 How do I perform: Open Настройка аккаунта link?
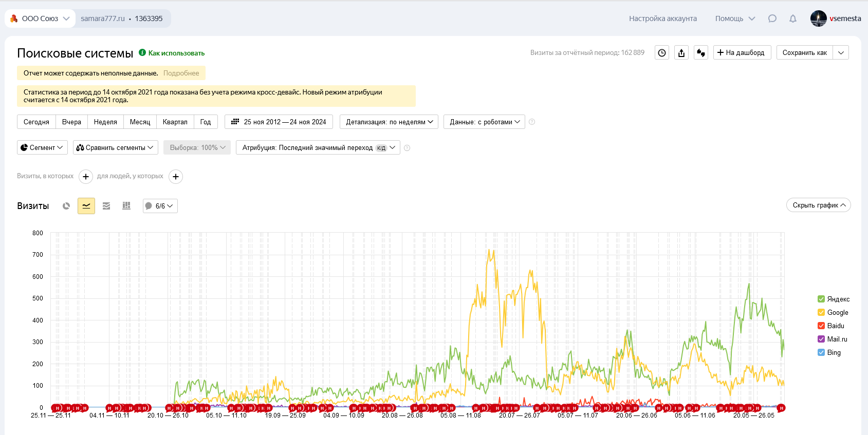[663, 18]
